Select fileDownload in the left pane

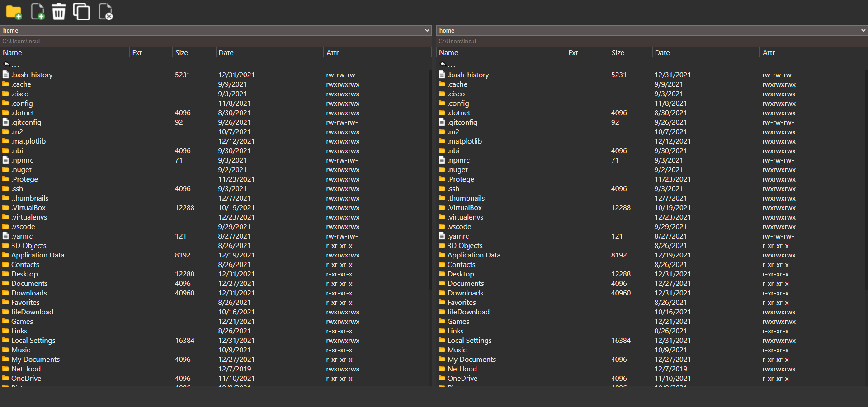click(x=32, y=312)
